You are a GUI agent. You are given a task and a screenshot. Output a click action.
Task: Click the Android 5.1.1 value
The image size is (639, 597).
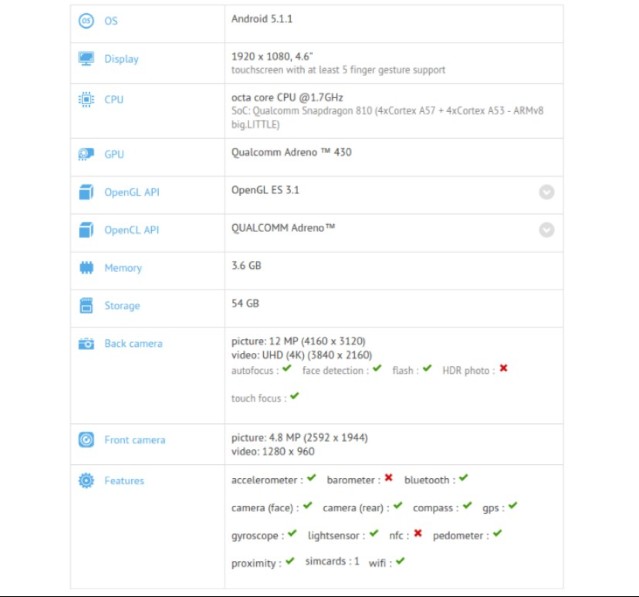tap(261, 17)
